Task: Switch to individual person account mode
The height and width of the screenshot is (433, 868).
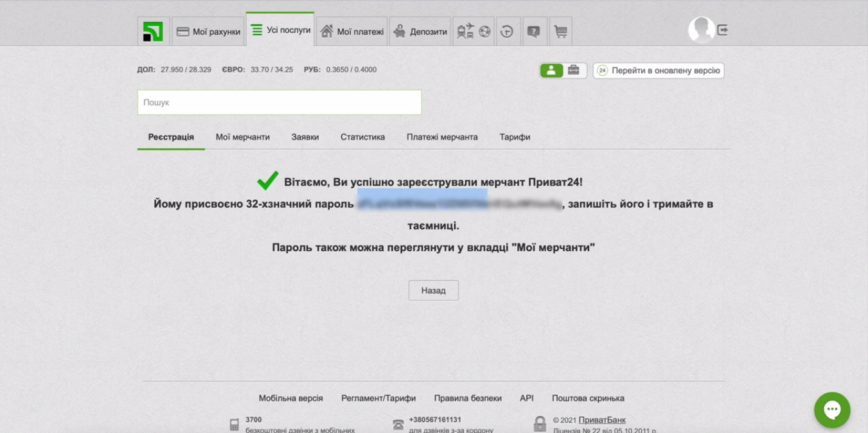Action: pos(551,70)
